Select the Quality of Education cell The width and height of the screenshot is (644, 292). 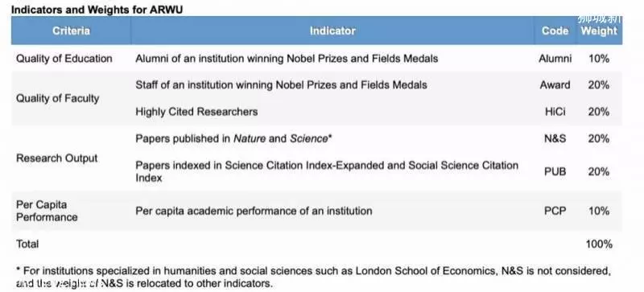[x=64, y=59]
